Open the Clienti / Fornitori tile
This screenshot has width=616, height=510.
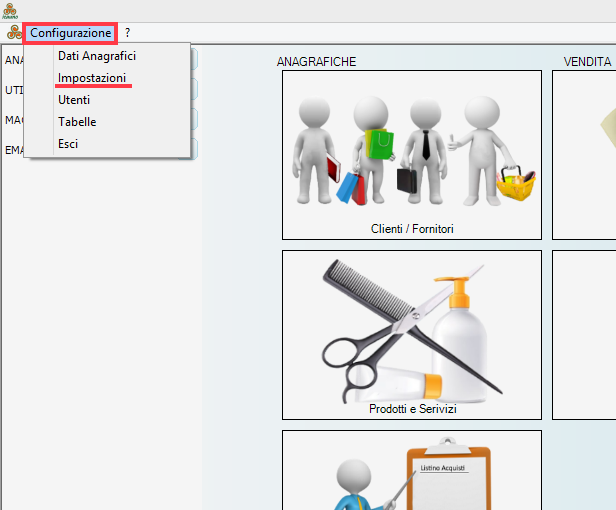tap(411, 154)
